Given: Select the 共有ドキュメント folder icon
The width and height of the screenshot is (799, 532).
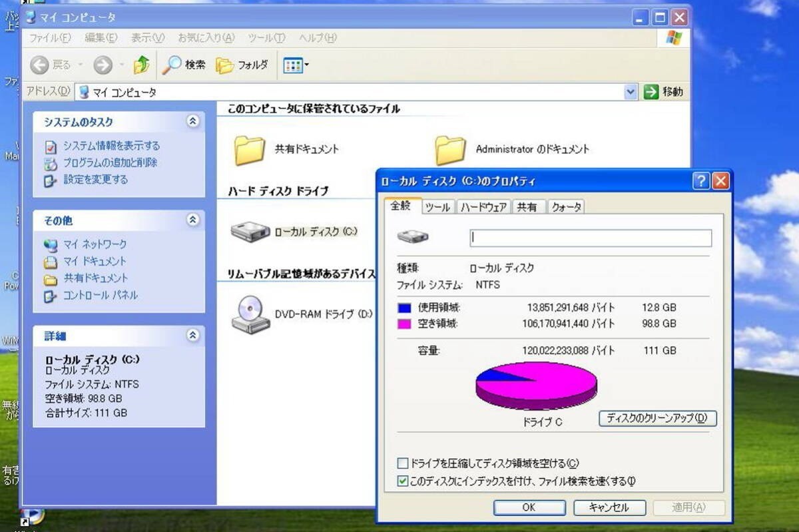Looking at the screenshot, I should pyautogui.click(x=250, y=150).
